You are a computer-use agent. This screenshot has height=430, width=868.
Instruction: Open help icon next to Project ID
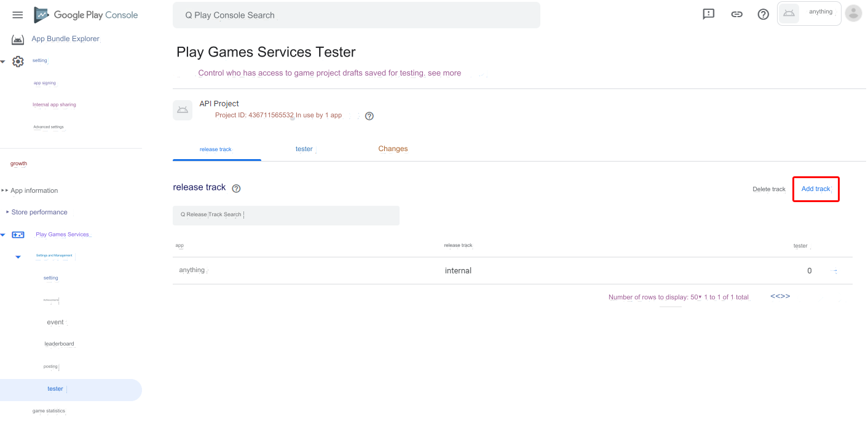point(369,116)
